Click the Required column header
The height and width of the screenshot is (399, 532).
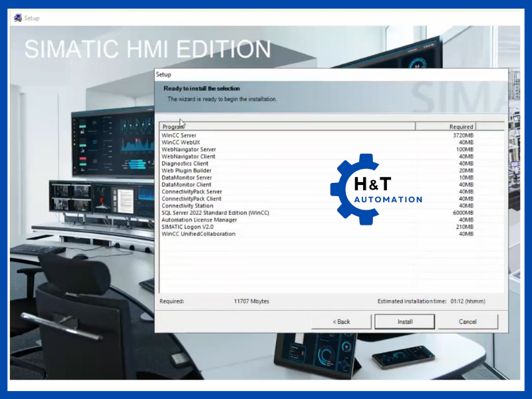(x=446, y=126)
